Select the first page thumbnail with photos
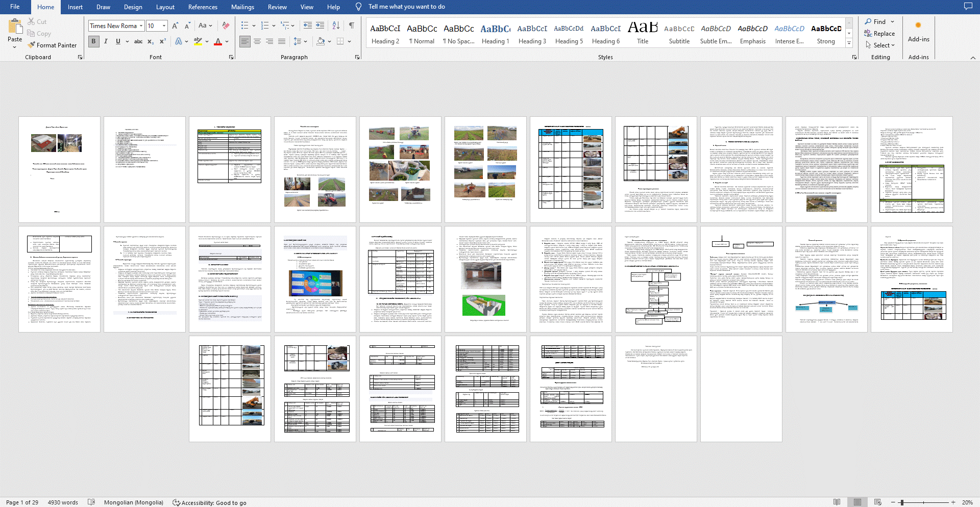Viewport: 980px width, 507px height. point(59,170)
